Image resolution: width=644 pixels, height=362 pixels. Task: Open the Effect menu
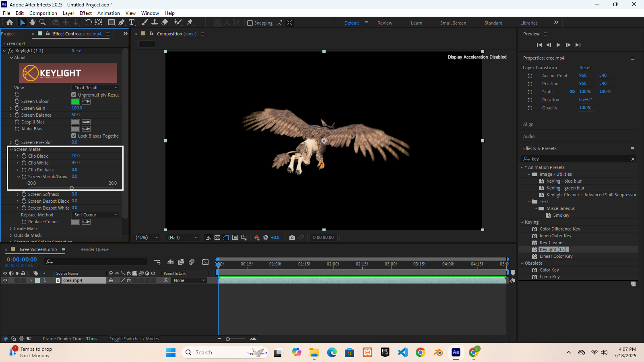tap(86, 13)
